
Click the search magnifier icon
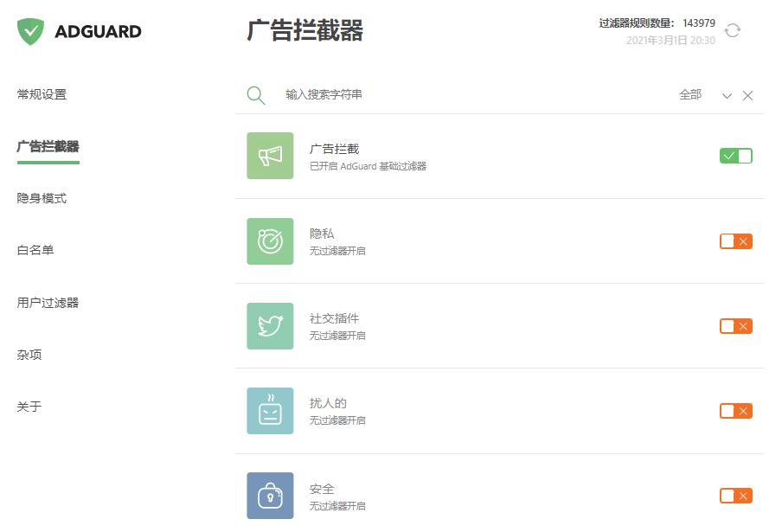256,95
